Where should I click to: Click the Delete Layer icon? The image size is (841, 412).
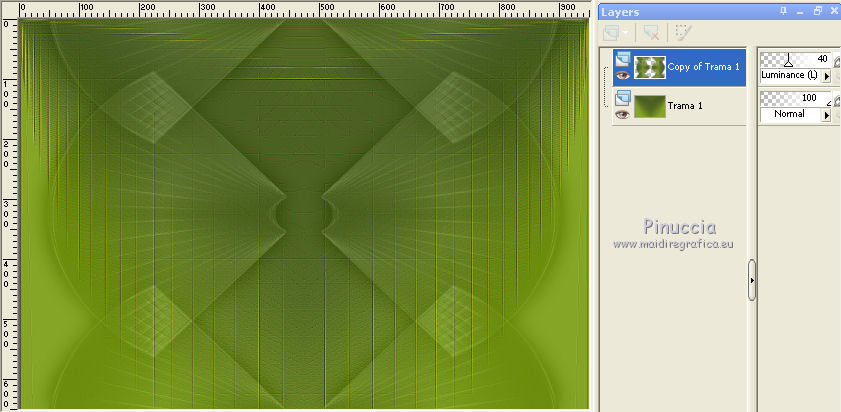pos(651,33)
